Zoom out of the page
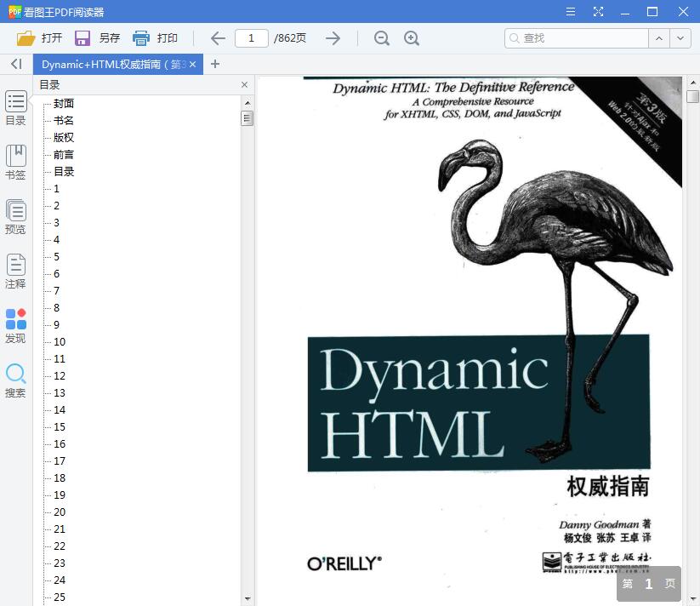The image size is (700, 606). (381, 38)
